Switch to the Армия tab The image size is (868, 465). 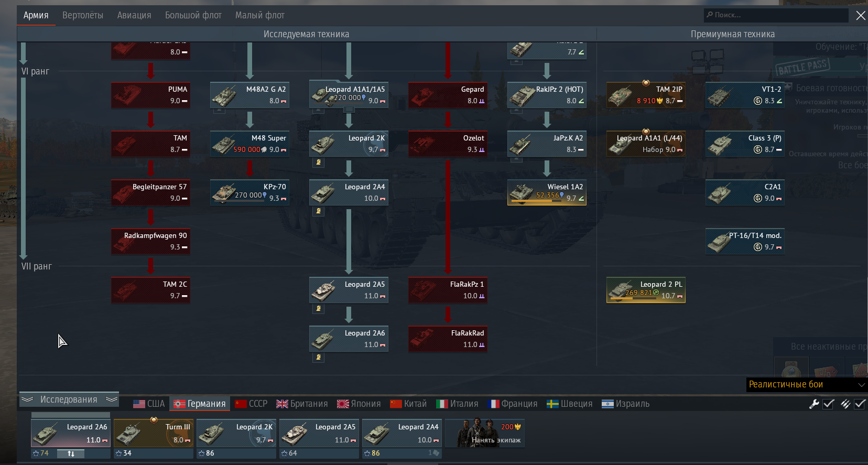pos(36,15)
